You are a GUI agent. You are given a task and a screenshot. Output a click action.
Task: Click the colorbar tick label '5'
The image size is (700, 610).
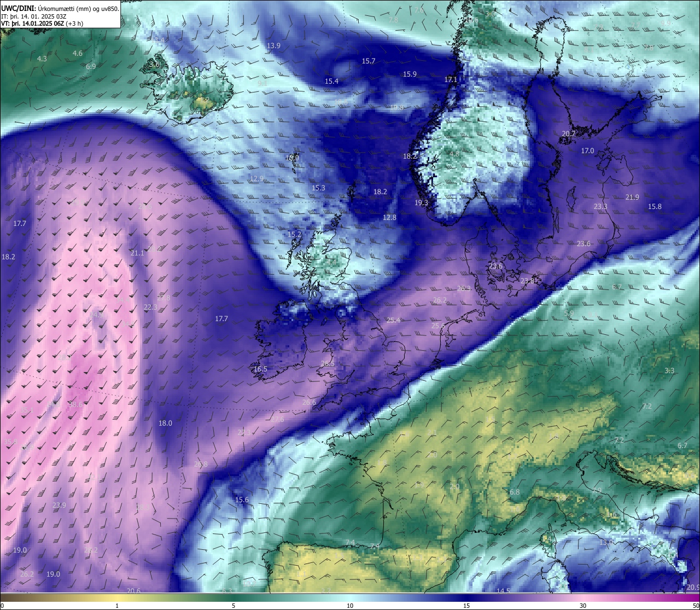(234, 605)
